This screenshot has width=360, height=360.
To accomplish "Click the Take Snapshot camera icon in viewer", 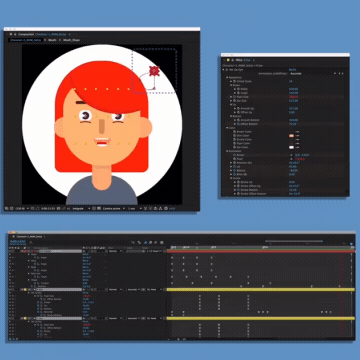I will 59,208.
